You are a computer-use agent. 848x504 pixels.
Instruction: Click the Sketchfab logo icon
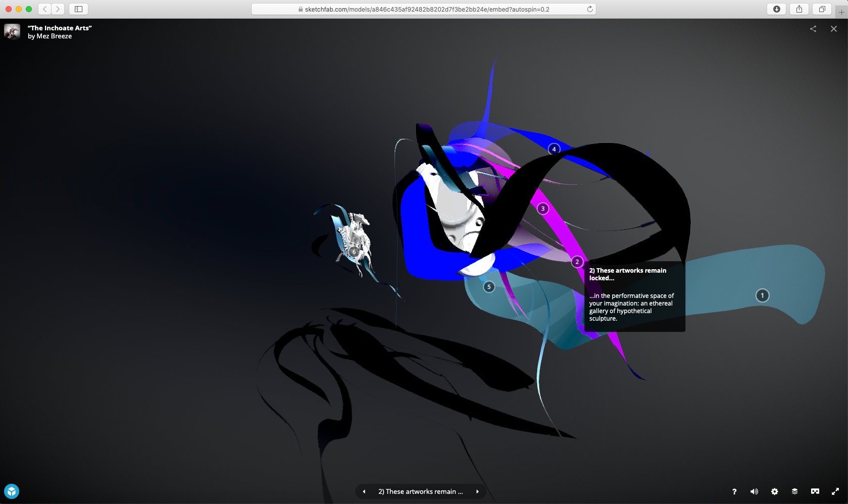coord(12,491)
